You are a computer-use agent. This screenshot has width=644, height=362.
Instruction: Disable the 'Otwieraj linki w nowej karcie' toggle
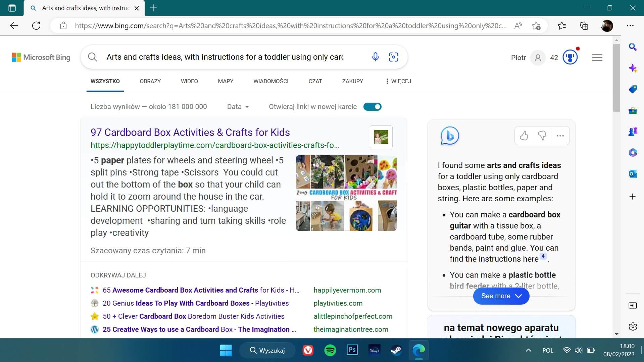pyautogui.click(x=372, y=106)
